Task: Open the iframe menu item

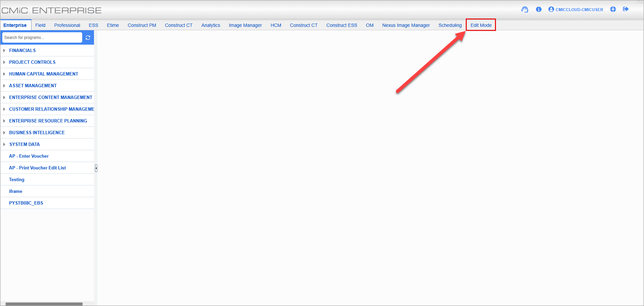Action: coord(16,191)
